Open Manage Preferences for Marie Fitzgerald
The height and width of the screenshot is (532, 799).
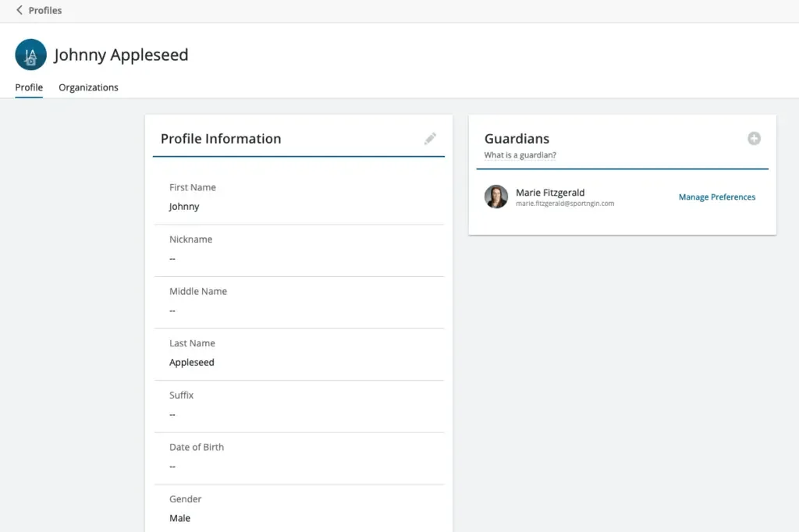pos(716,197)
